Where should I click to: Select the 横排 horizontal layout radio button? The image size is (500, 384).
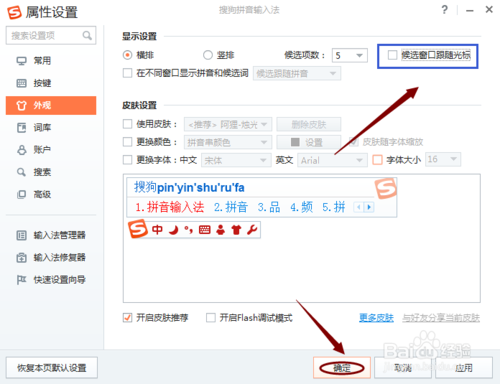(x=127, y=55)
